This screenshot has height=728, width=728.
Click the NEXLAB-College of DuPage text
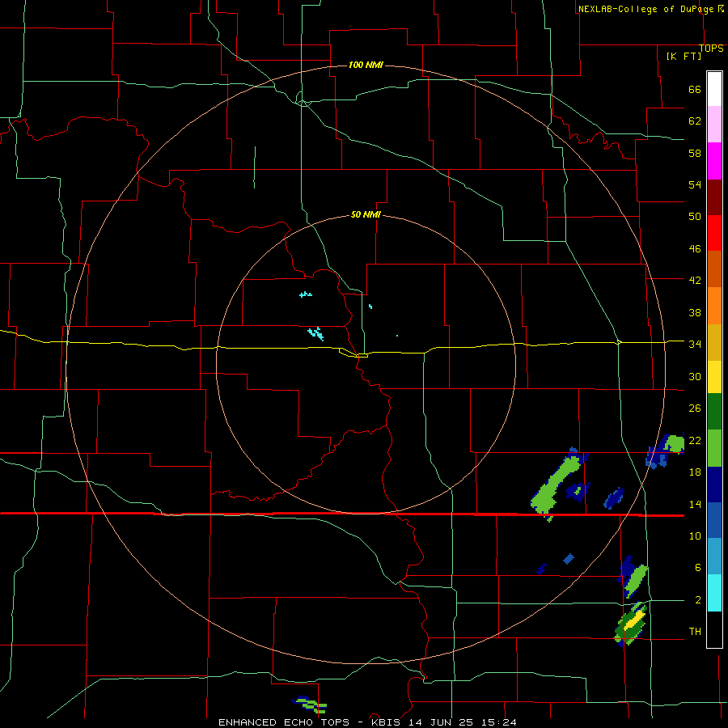(x=645, y=9)
